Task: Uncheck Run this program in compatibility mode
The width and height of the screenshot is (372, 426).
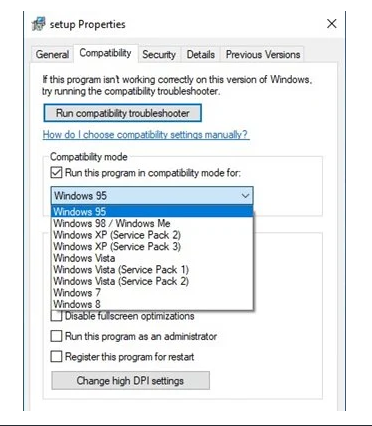Action: pyautogui.click(x=56, y=173)
